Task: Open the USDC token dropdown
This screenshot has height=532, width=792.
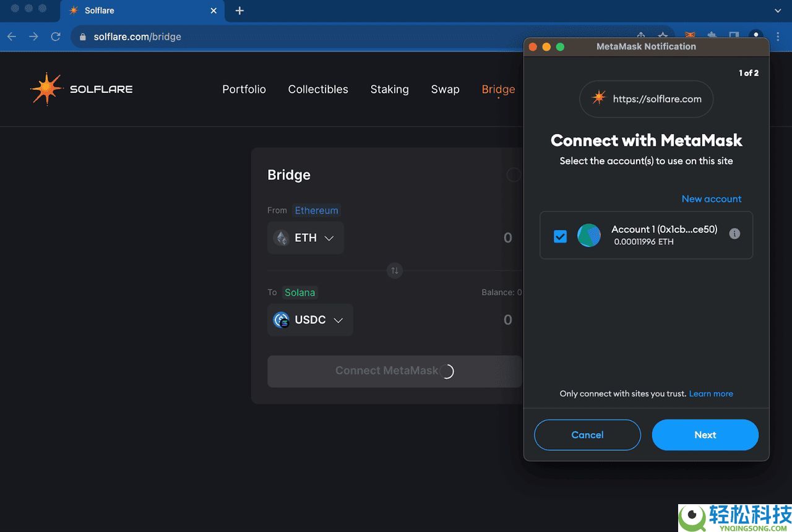Action: pyautogui.click(x=310, y=320)
